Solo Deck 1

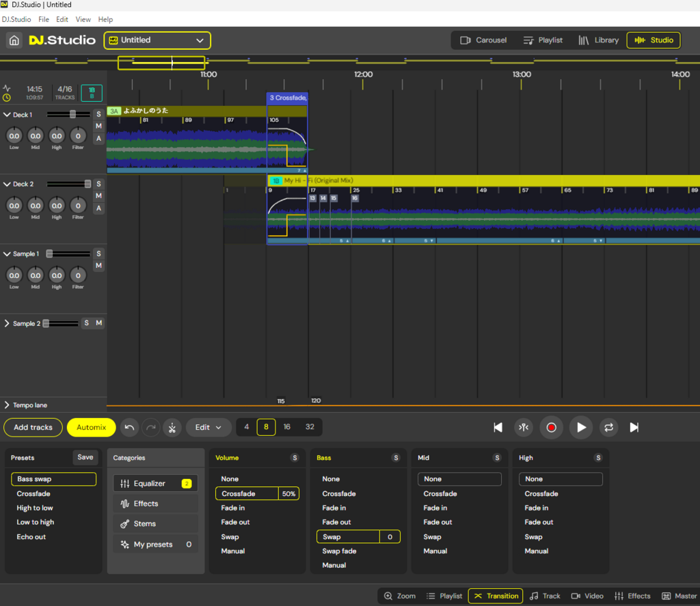pos(98,114)
